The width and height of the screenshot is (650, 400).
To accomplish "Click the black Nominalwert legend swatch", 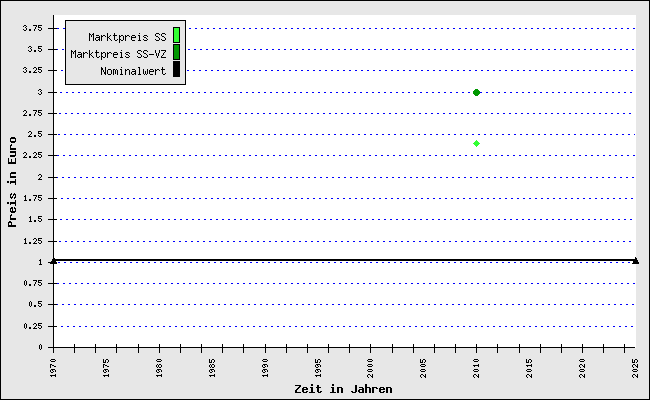I will (176, 69).
